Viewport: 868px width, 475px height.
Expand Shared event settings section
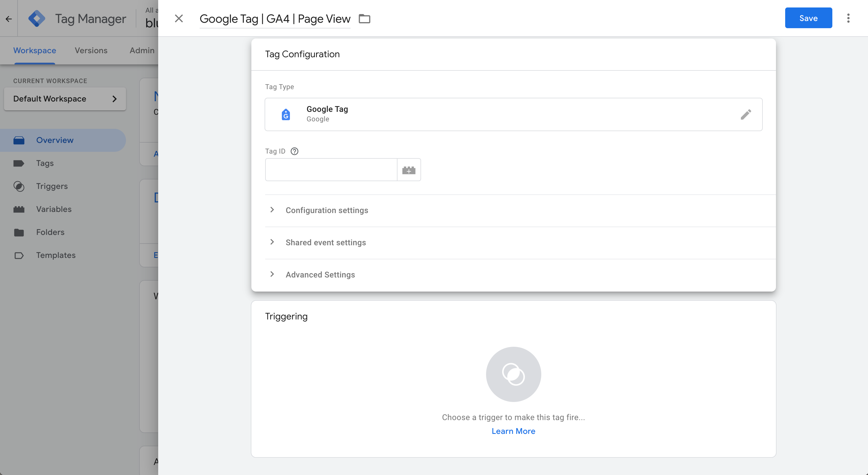coord(520,243)
